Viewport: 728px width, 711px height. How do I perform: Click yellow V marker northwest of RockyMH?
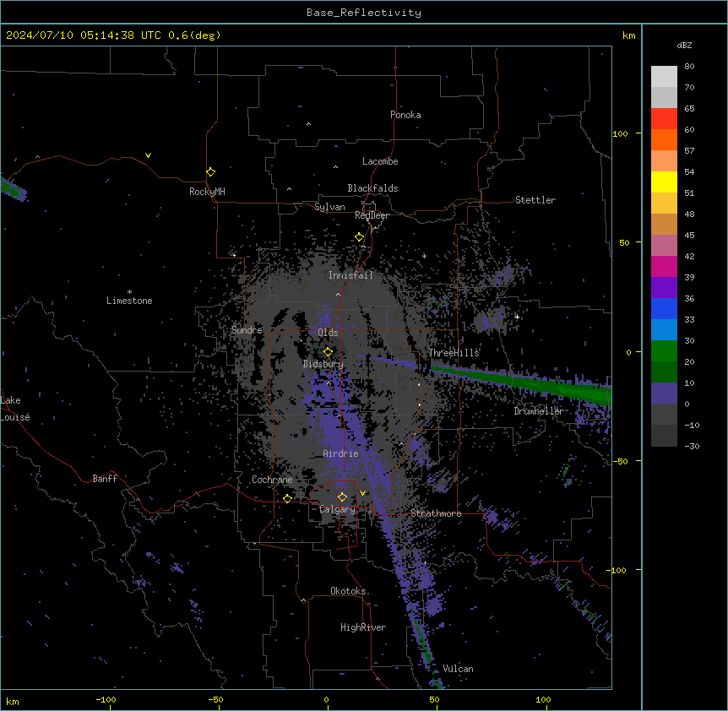pos(148,155)
